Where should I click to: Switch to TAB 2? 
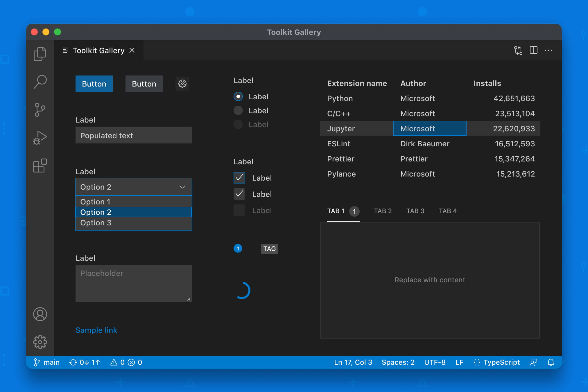tap(382, 211)
